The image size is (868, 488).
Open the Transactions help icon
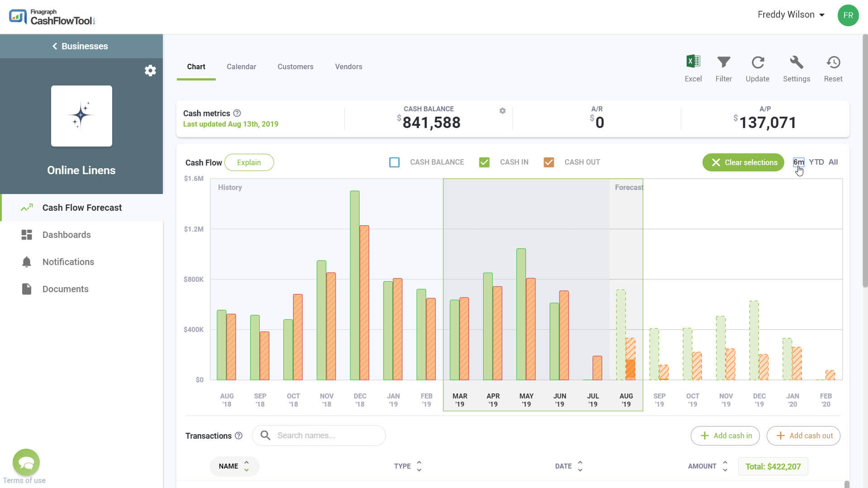point(239,436)
